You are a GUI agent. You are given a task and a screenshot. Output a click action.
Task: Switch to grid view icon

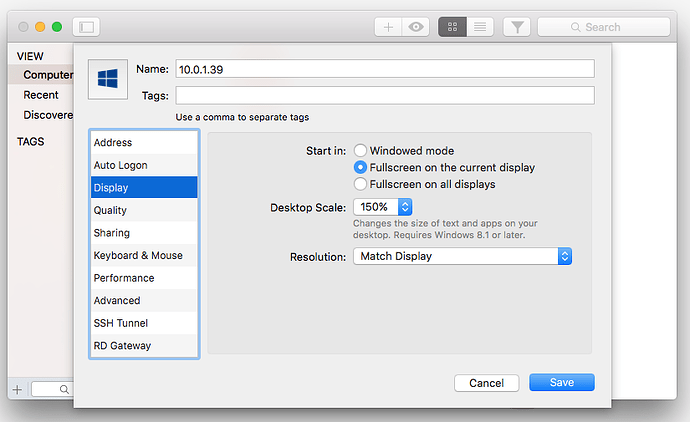[452, 27]
